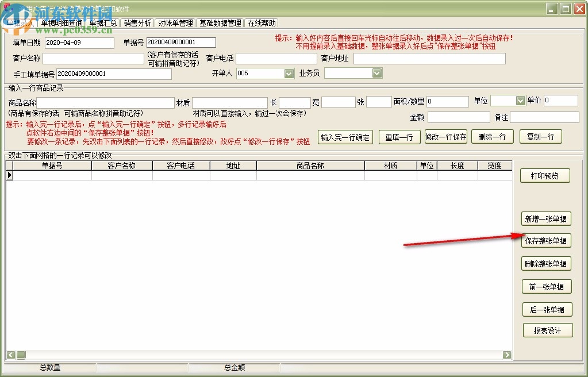Click 新增一张单据 to add a bill
This screenshot has width=588, height=377.
click(546, 219)
